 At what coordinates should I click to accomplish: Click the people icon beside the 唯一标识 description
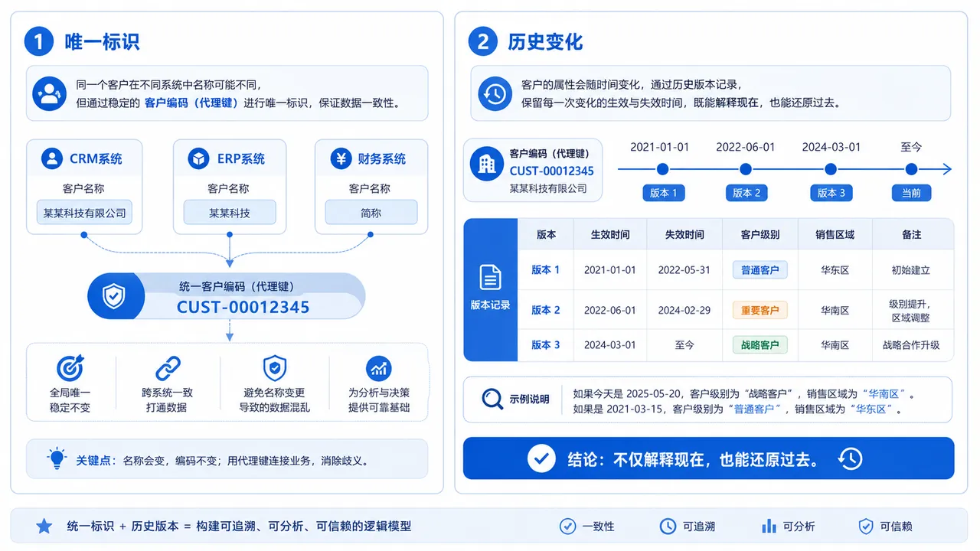click(x=49, y=94)
